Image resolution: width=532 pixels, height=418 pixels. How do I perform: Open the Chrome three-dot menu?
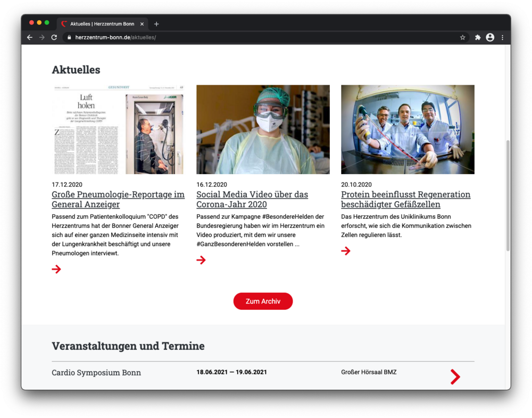(x=502, y=37)
